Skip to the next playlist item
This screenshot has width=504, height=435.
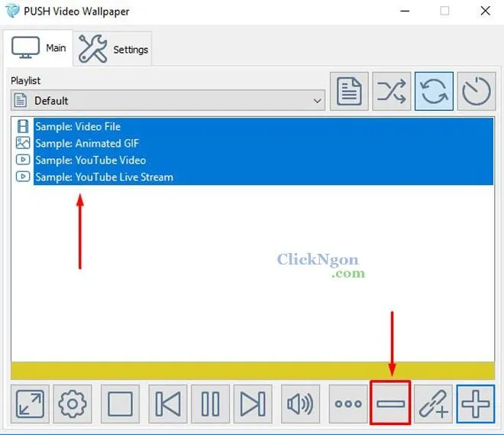[x=253, y=404]
